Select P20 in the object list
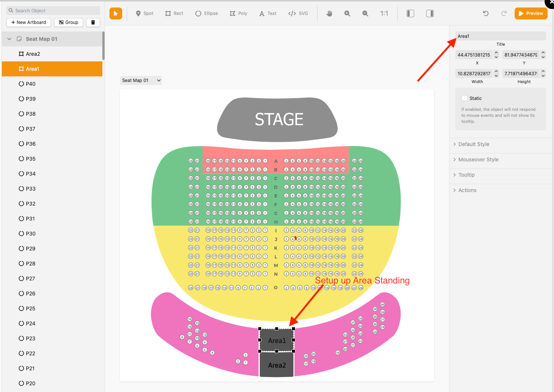Viewport: 554px width, 392px height. 52,383
